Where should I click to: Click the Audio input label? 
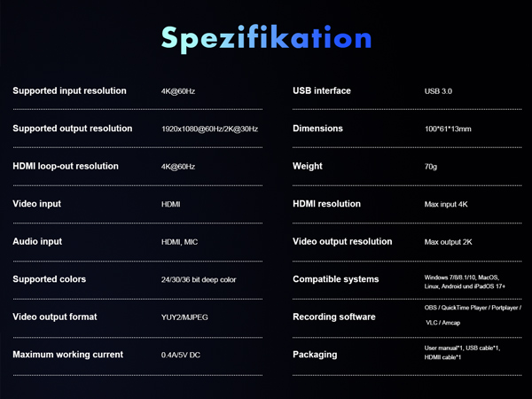tap(37, 241)
